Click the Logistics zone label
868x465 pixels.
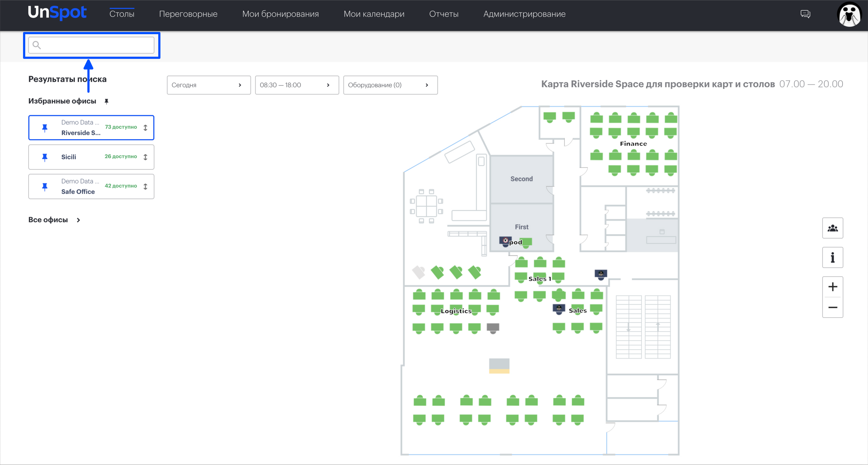(x=456, y=311)
